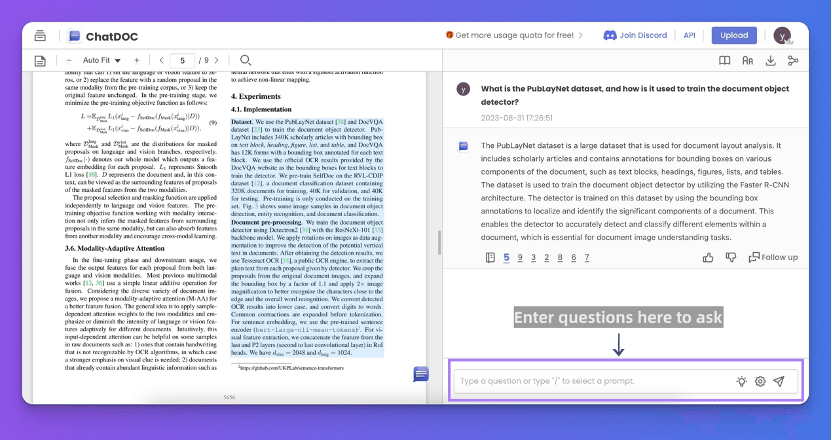832x440 pixels.
Task: Open the API menu link
Action: 689,35
